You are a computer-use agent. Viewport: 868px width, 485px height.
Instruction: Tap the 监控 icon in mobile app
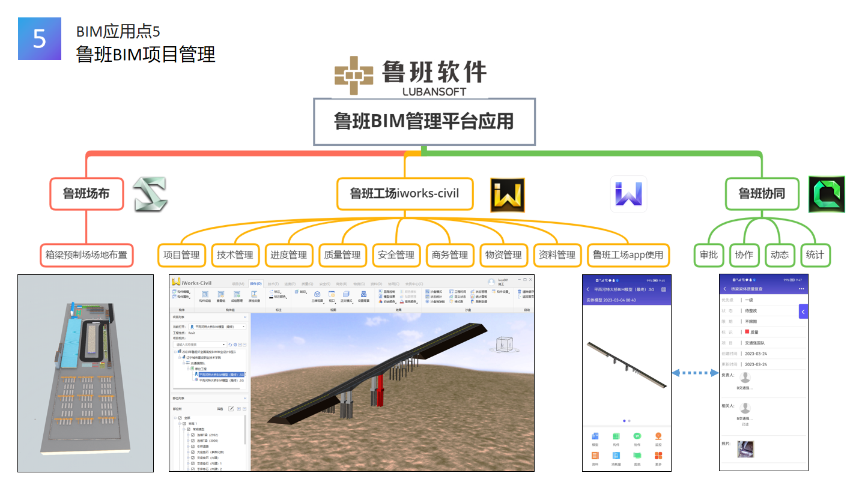click(x=658, y=436)
